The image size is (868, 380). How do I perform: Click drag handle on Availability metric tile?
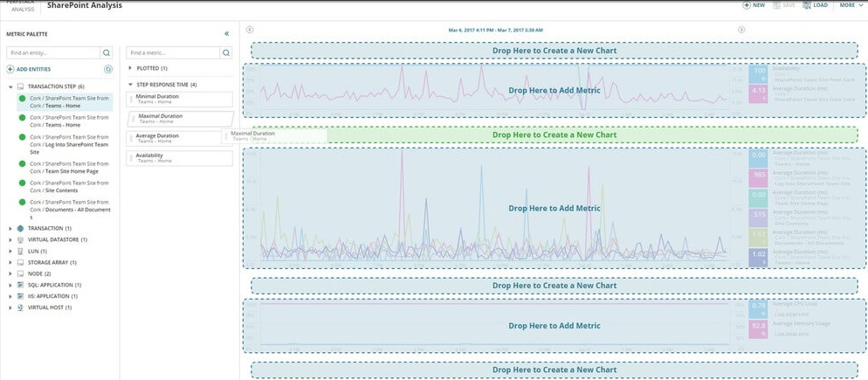click(131, 158)
